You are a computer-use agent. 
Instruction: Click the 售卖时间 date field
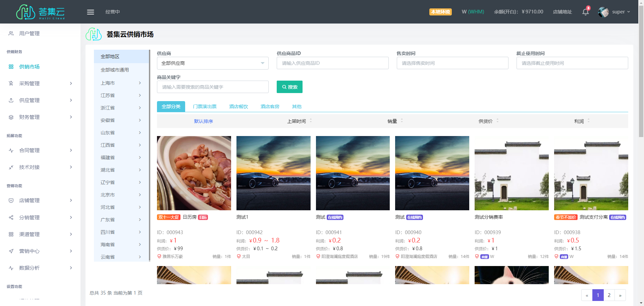tap(452, 63)
